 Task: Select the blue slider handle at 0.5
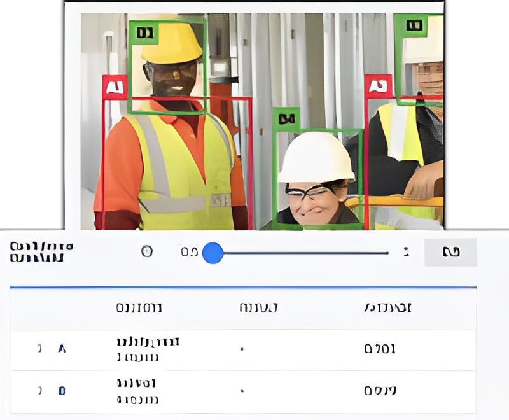[x=213, y=253]
